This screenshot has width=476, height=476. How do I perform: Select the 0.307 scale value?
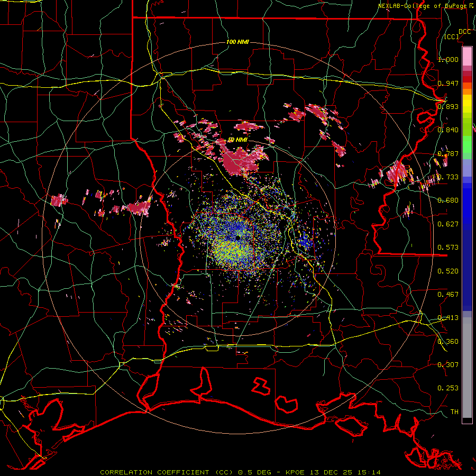pyautogui.click(x=448, y=365)
